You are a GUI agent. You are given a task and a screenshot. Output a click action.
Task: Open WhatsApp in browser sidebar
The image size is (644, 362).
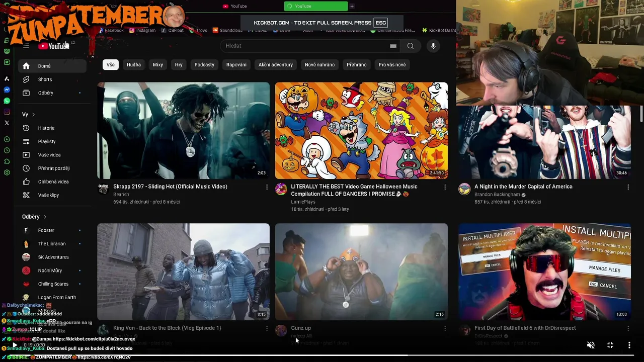pyautogui.click(x=7, y=101)
